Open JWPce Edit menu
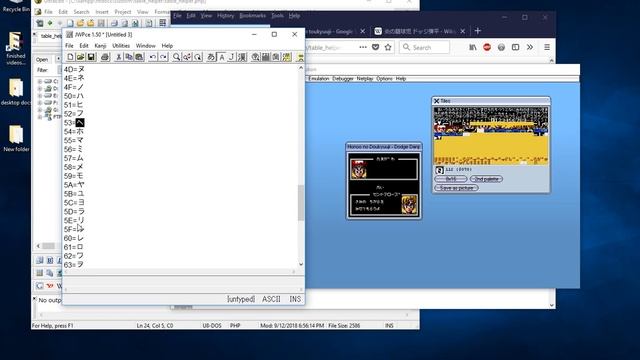640x360 pixels. (84, 46)
